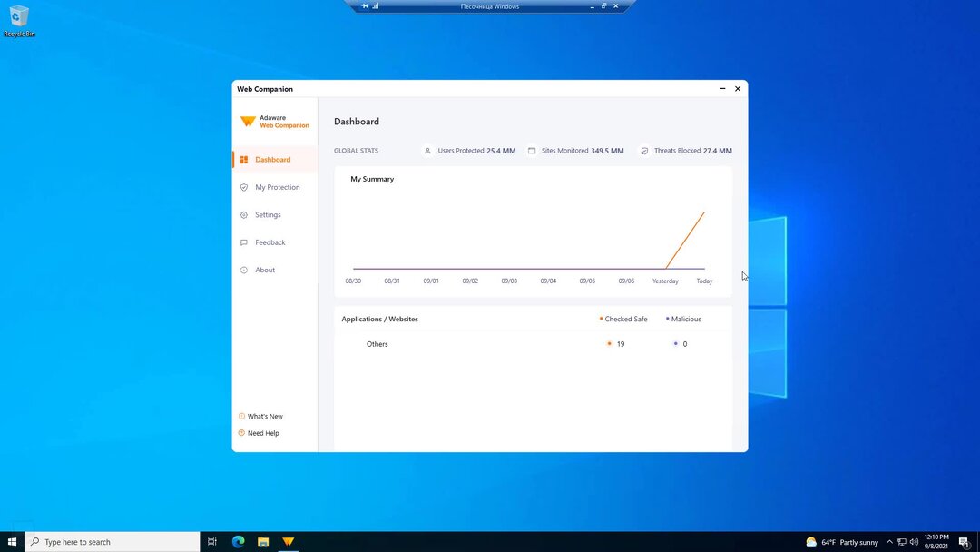Open File Explorer from taskbar
Screen dimensions: 980x552
[263, 541]
